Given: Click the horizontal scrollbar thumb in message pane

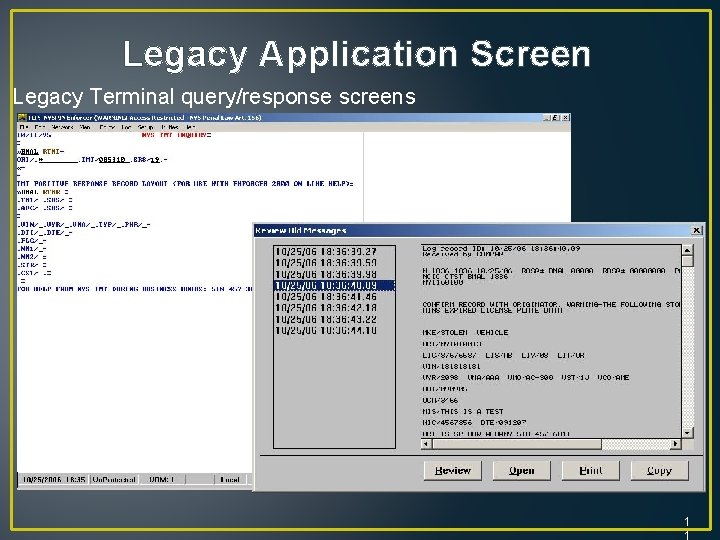Looking at the screenshot, I should click(x=517, y=444).
